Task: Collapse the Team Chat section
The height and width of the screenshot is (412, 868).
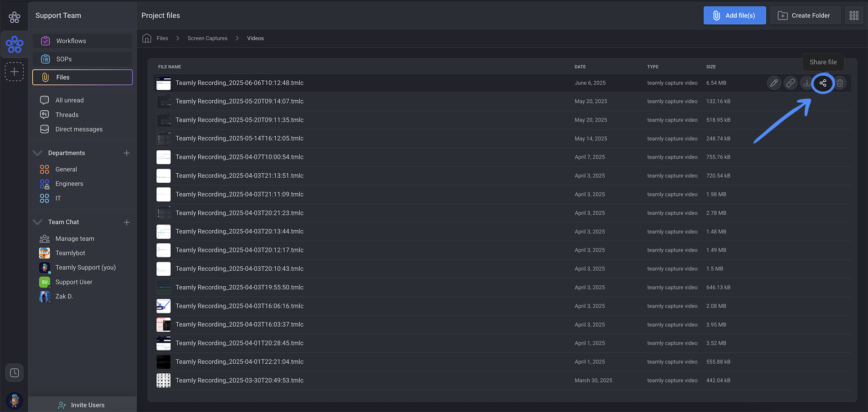Action: pyautogui.click(x=37, y=222)
